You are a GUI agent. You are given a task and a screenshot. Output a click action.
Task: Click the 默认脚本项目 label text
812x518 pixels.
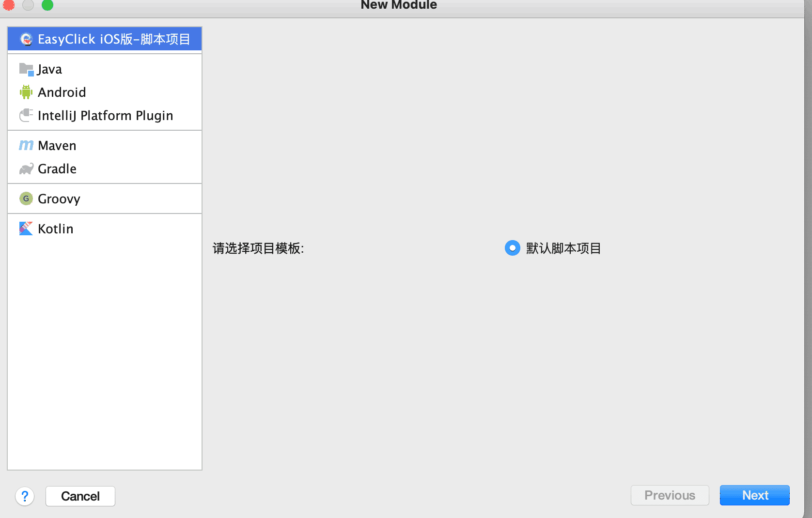[x=563, y=248]
